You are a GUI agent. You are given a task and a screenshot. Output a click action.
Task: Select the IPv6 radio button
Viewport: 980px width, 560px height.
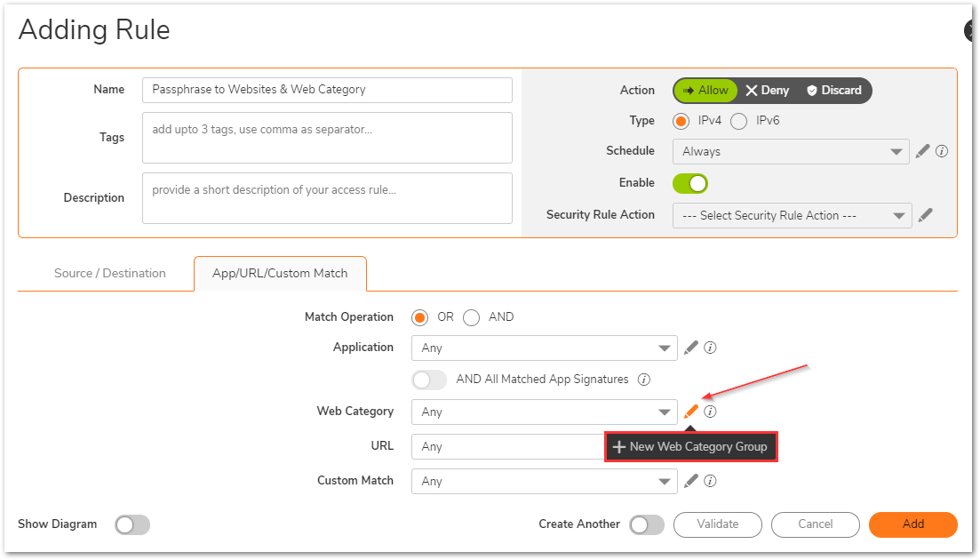coord(738,121)
